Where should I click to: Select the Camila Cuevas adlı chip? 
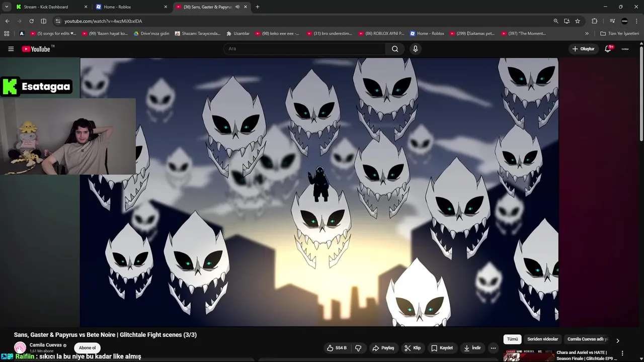click(x=588, y=339)
